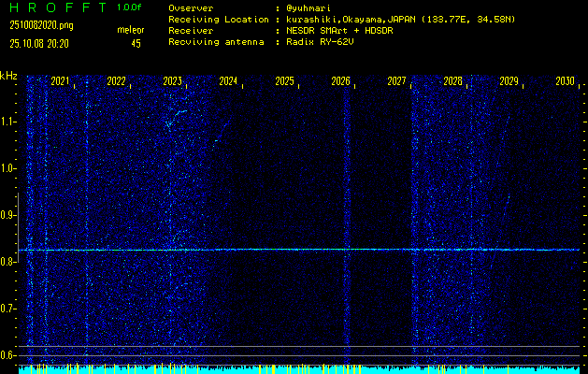Click the 2030 time marker
Screen dimensions: 588x374
[x=566, y=81]
